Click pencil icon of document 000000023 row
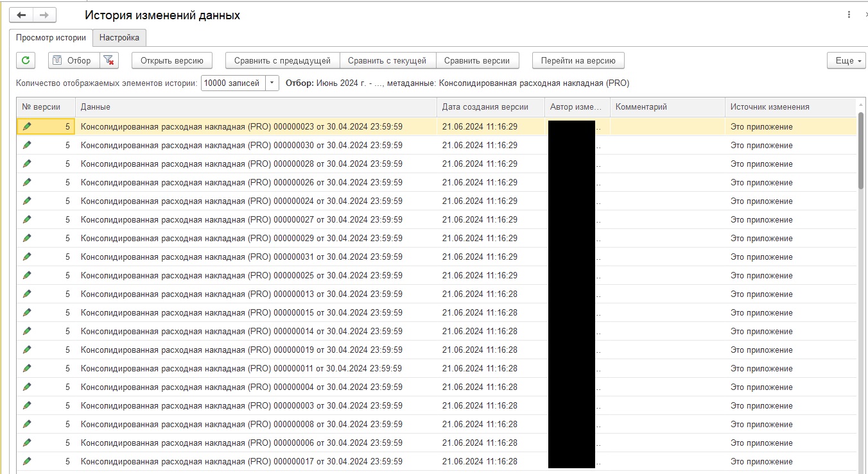Image resolution: width=868 pixels, height=474 pixels. [27, 126]
